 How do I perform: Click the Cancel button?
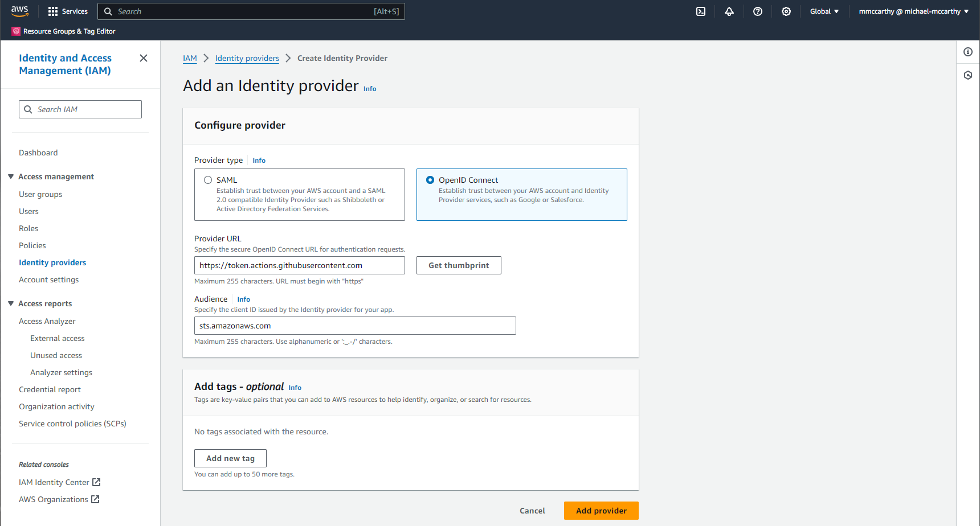click(532, 511)
